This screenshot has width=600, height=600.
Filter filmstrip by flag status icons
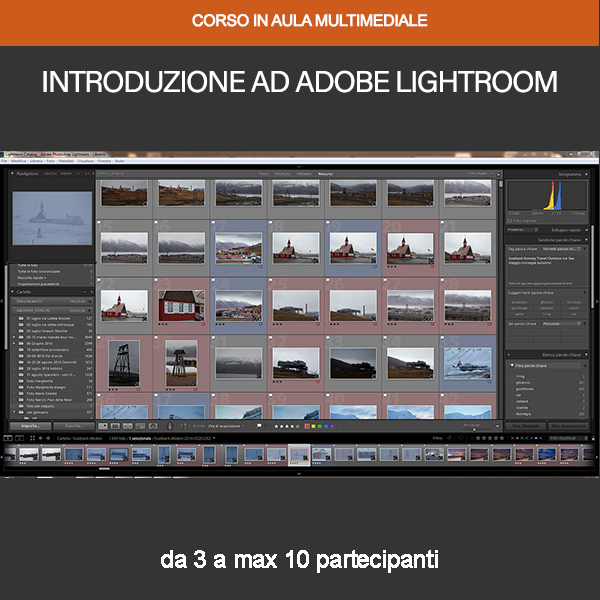(455, 438)
